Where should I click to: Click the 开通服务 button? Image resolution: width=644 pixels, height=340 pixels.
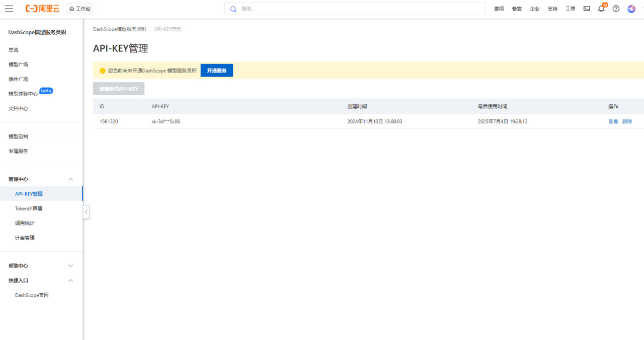tap(217, 71)
